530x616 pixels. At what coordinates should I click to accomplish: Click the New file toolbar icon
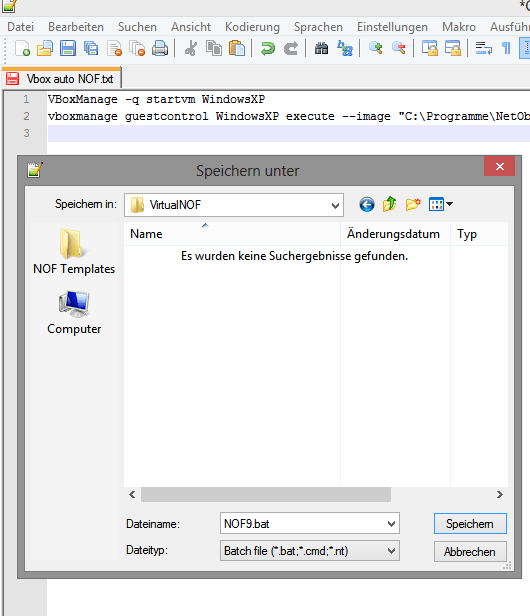point(22,49)
